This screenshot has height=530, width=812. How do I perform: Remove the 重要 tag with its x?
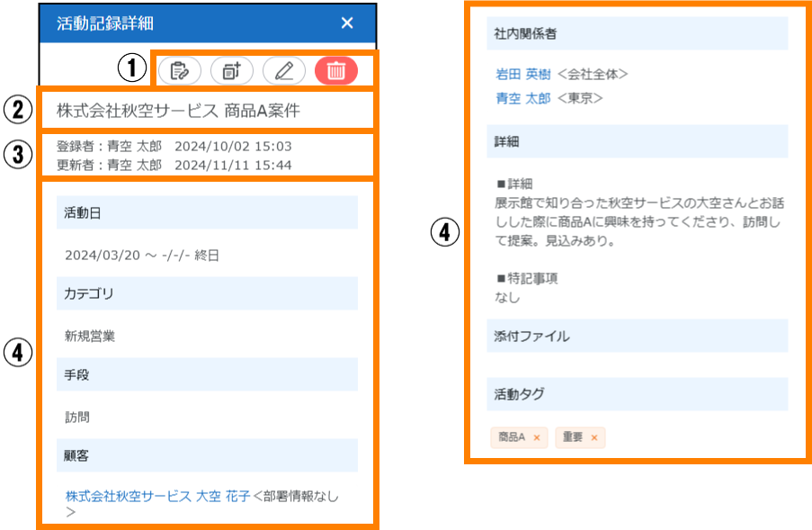click(593, 438)
